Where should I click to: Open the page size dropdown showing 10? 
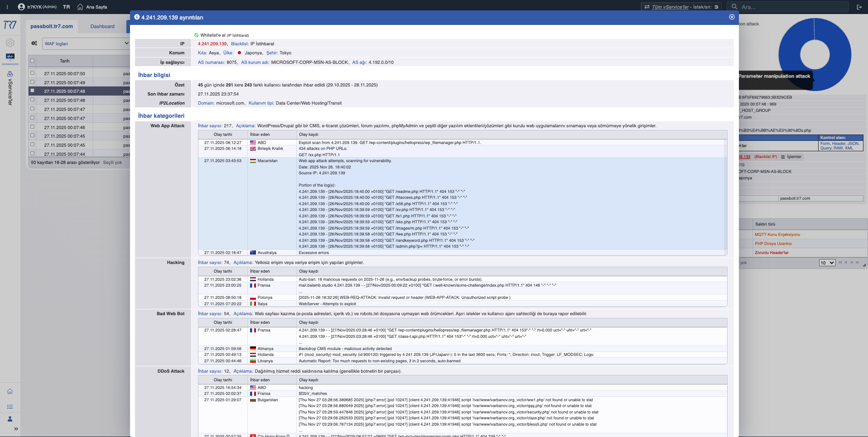[827, 263]
